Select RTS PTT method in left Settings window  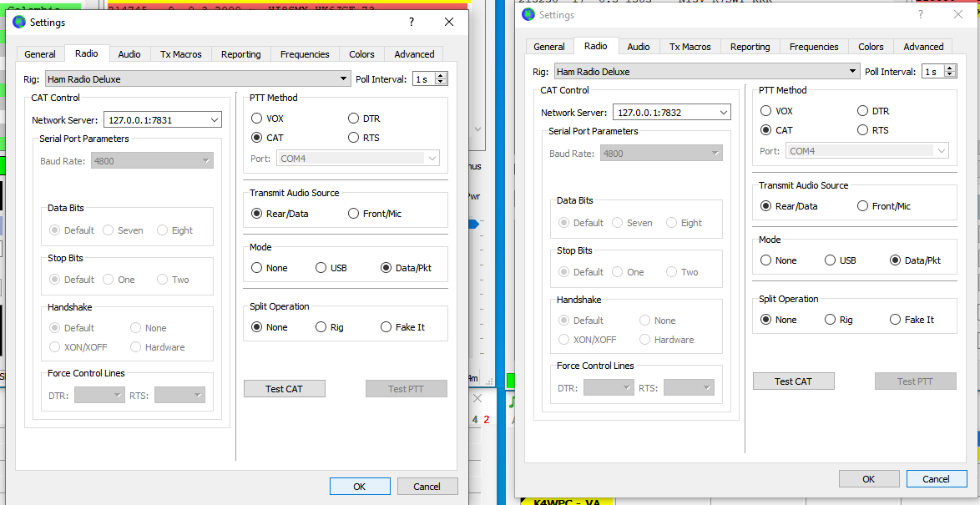coord(364,138)
